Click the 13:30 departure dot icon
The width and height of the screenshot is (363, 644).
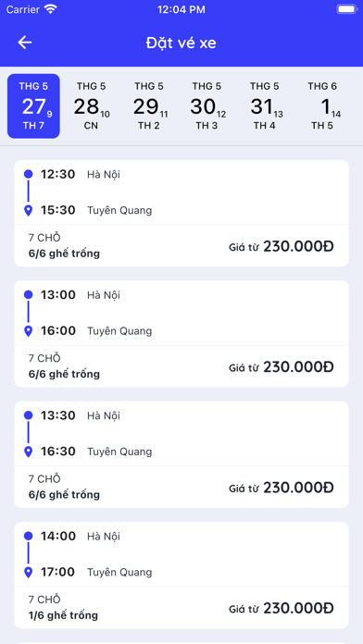pyautogui.click(x=29, y=415)
